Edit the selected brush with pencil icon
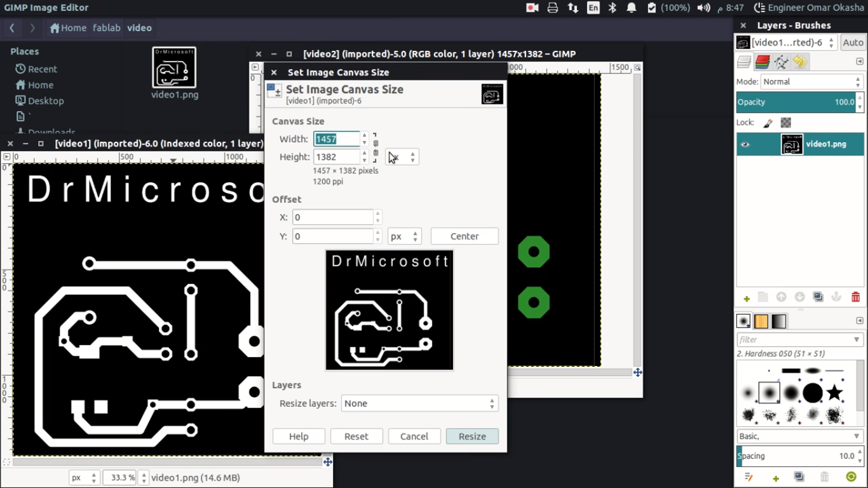868x488 pixels. pyautogui.click(x=749, y=477)
